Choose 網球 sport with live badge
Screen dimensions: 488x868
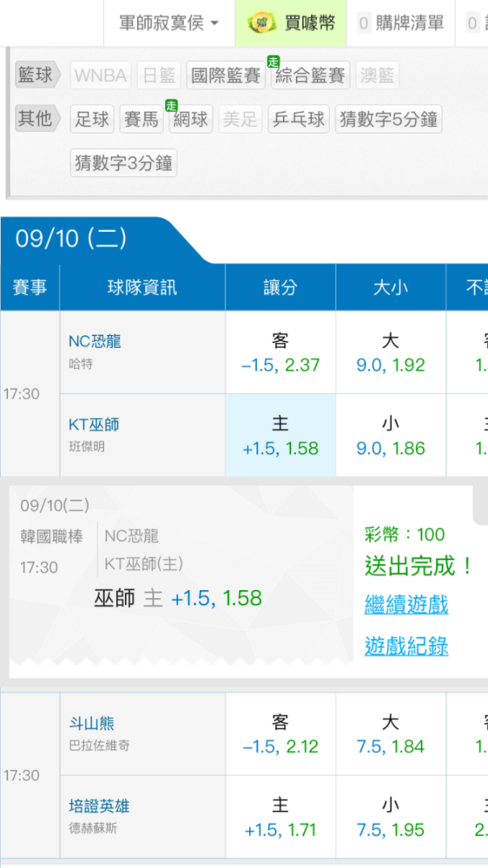click(190, 119)
